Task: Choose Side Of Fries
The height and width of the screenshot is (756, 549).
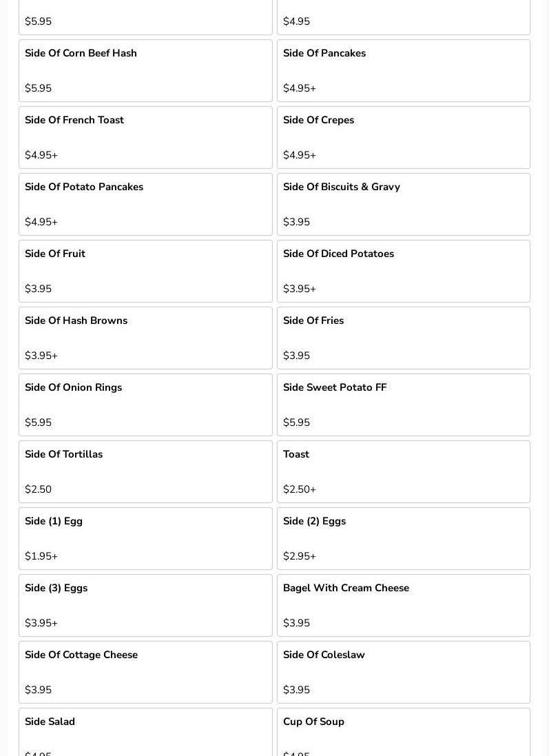Action: tap(403, 338)
